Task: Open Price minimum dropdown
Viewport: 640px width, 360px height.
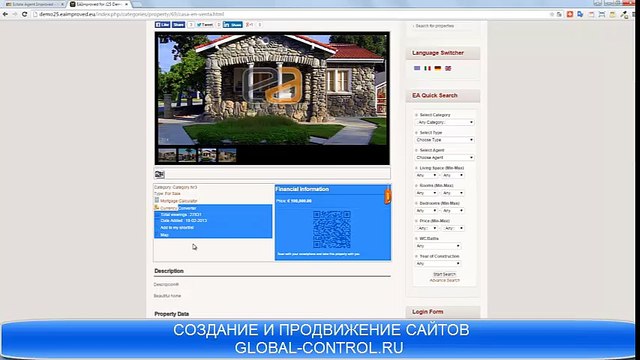Action: [x=427, y=228]
